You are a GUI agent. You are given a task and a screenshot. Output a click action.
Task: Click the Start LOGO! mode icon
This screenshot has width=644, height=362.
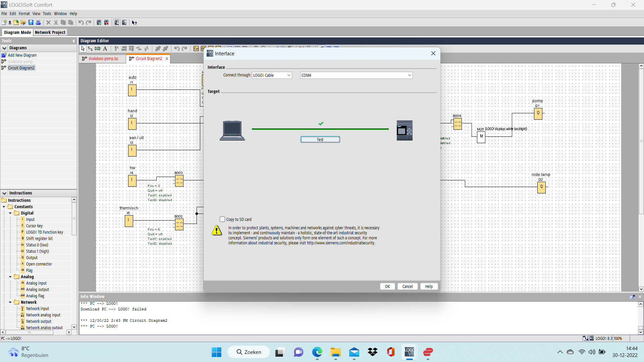99,22
